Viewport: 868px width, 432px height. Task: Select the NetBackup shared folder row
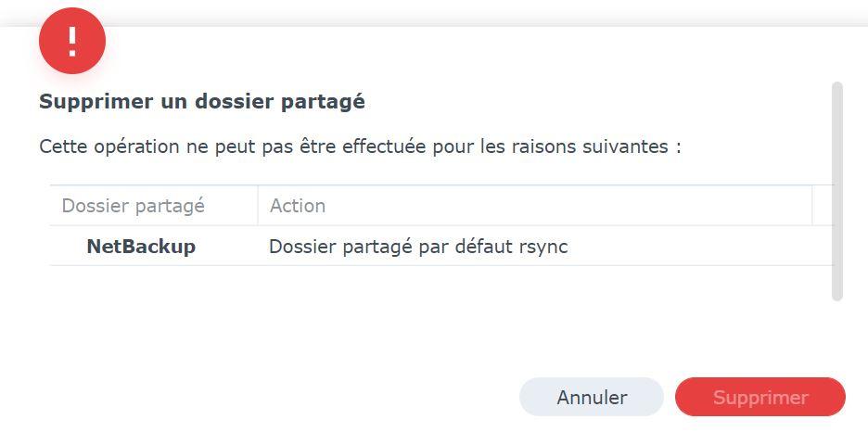(441, 247)
